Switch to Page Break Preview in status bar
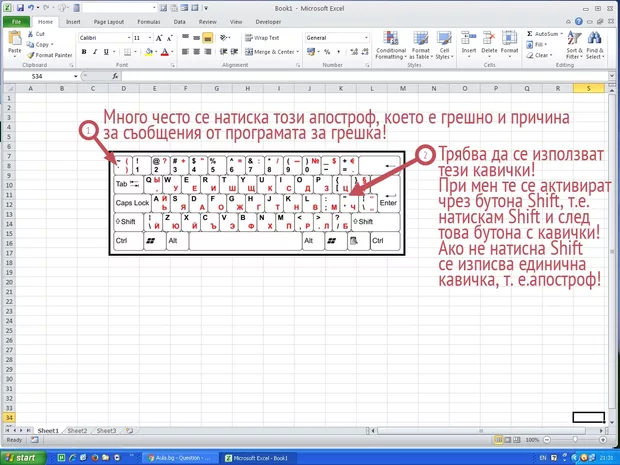 [516, 440]
